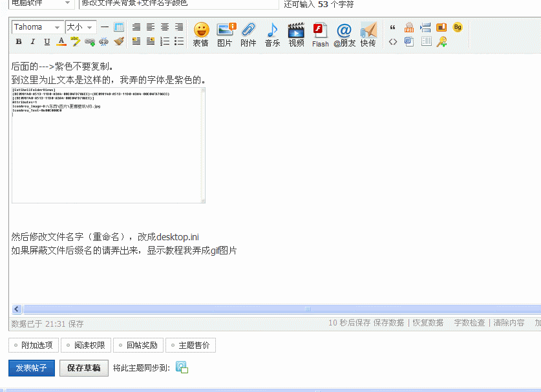This screenshot has height=392, width=541.
Task: Click the 字数检查 link
Action: [469, 323]
